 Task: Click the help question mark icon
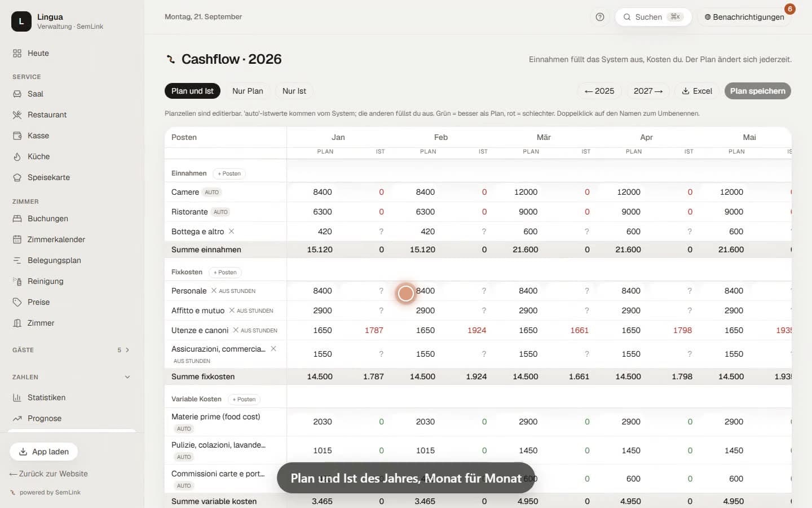[x=600, y=17]
